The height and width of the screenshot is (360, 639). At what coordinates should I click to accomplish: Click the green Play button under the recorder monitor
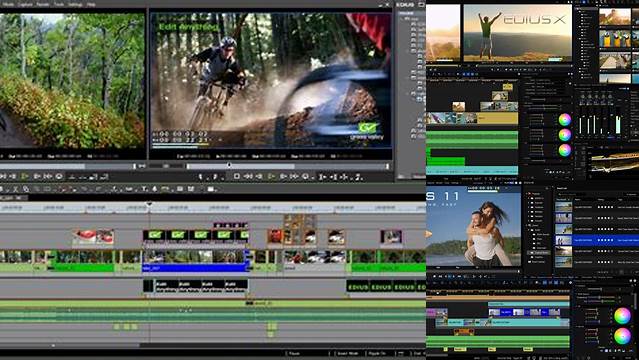tap(270, 177)
